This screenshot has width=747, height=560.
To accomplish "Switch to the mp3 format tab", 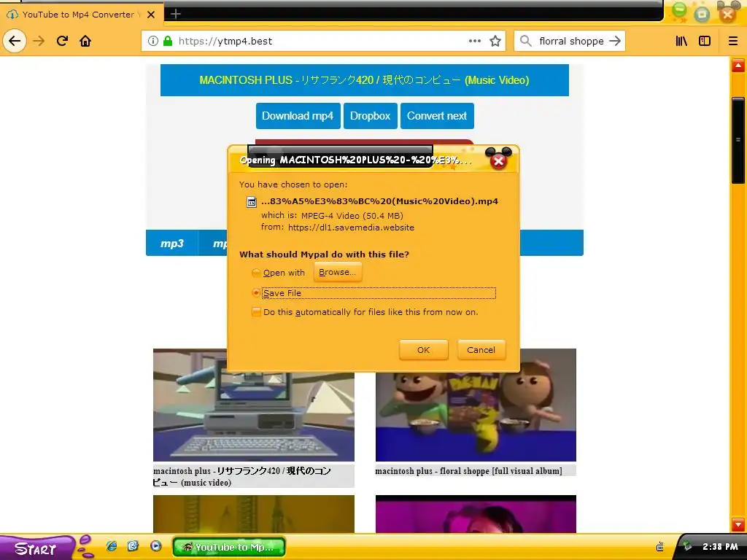I will point(172,244).
